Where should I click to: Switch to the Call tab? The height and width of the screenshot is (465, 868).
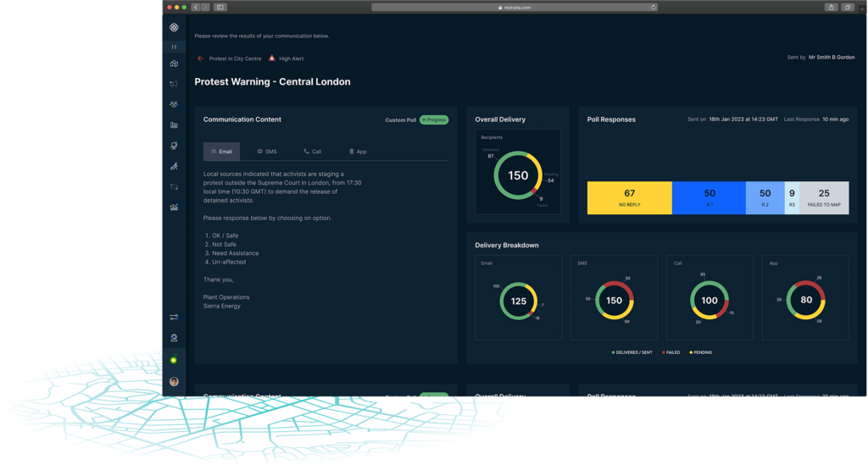312,152
